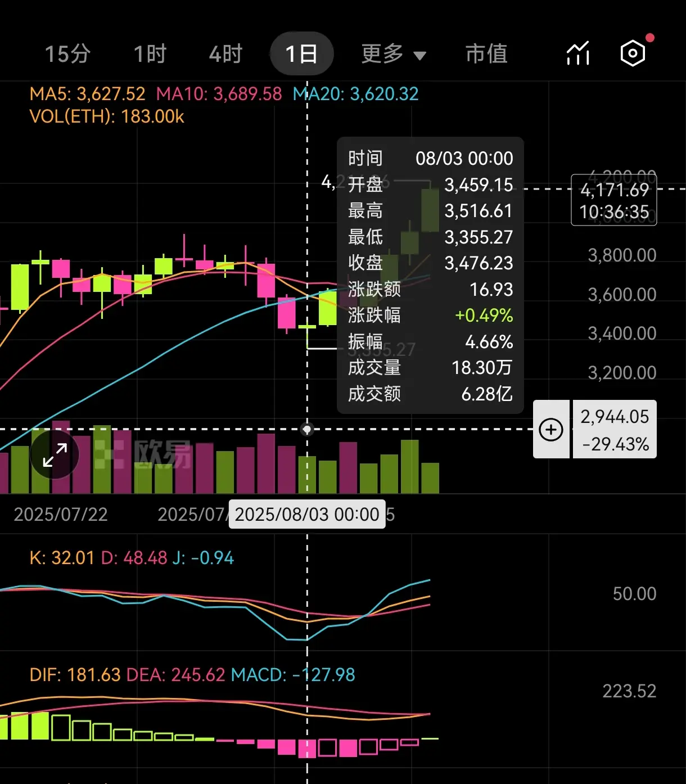Click the 成交额 6.28亿 row in tooltip
The image size is (686, 784).
[x=430, y=394]
